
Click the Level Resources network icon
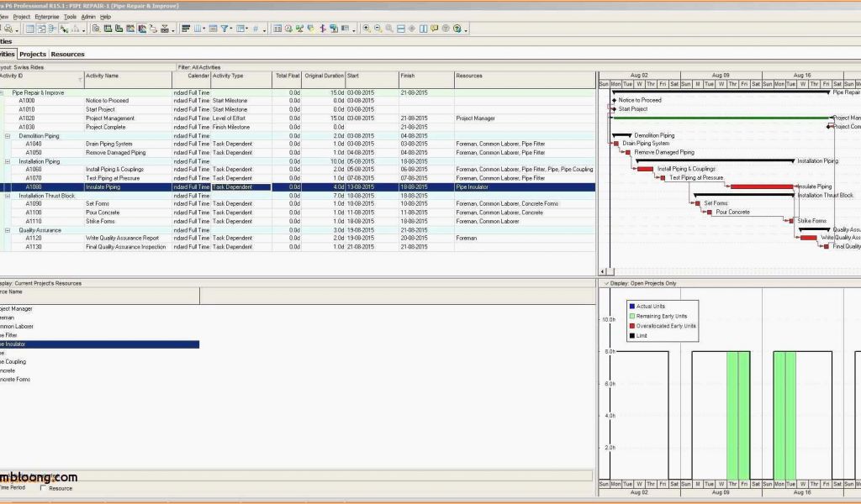coord(299,29)
